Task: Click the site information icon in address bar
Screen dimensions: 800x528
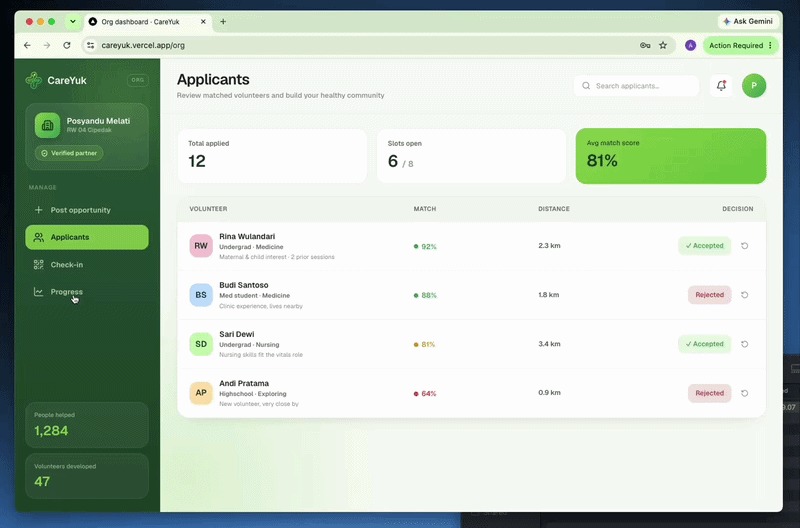Action: click(91, 45)
